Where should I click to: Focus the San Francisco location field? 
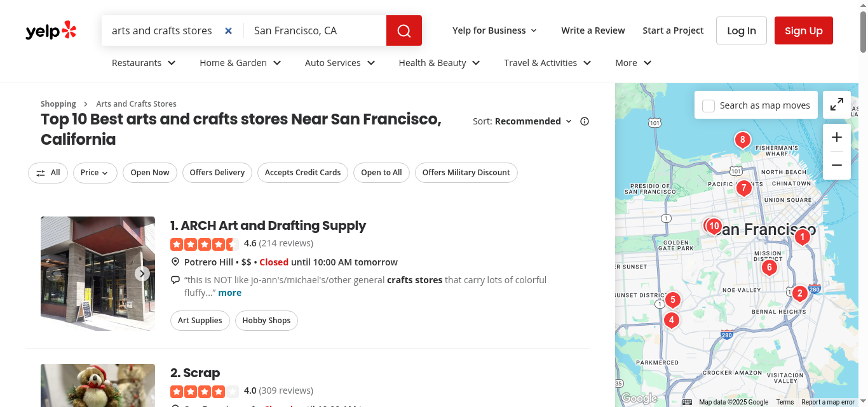click(315, 30)
